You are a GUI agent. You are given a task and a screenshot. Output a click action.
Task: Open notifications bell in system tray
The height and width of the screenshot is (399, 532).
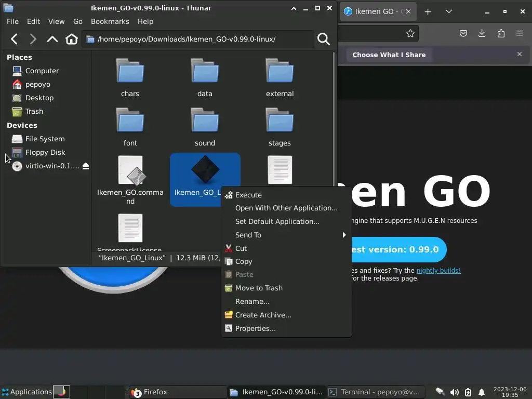[482, 392]
